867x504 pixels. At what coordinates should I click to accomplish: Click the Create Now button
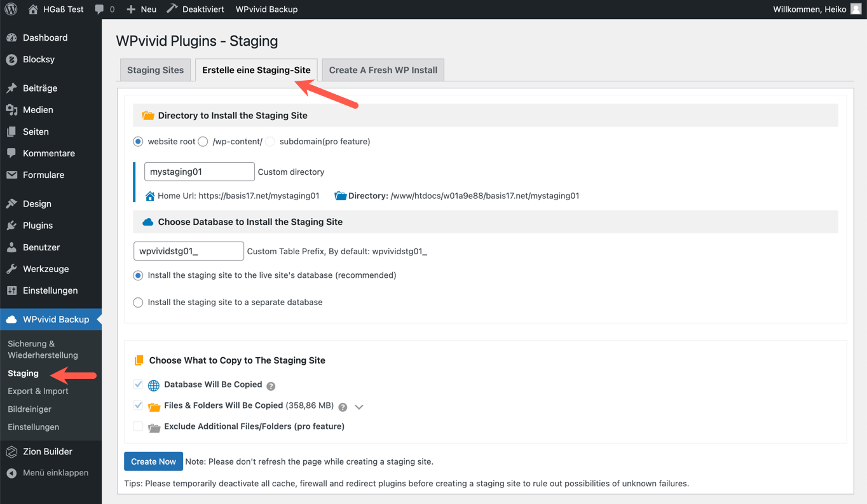tap(153, 461)
